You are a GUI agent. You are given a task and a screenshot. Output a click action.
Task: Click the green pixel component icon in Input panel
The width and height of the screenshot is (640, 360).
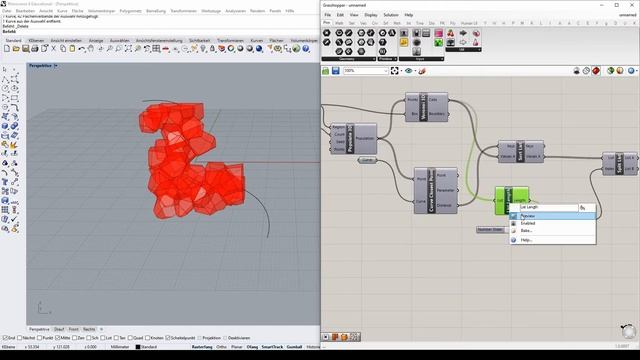pyautogui.click(x=438, y=42)
